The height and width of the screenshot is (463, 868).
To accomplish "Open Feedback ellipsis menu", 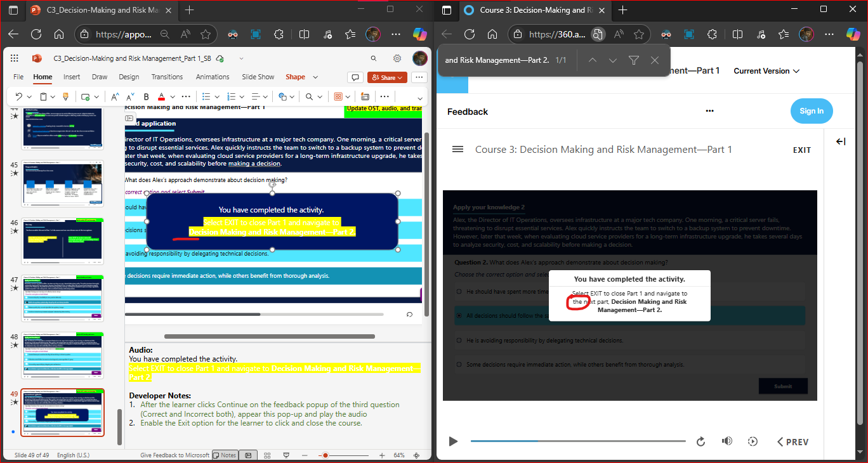I will coord(709,111).
